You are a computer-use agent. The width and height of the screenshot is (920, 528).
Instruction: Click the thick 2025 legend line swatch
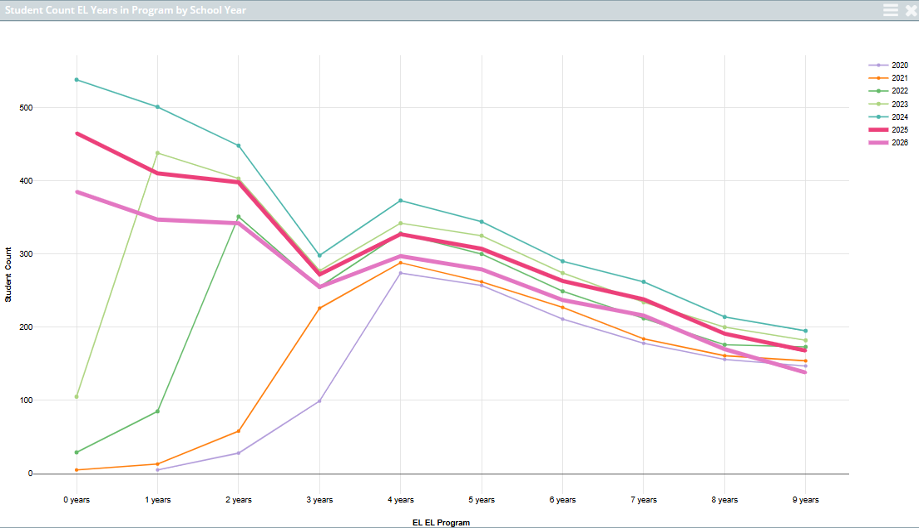(x=877, y=130)
